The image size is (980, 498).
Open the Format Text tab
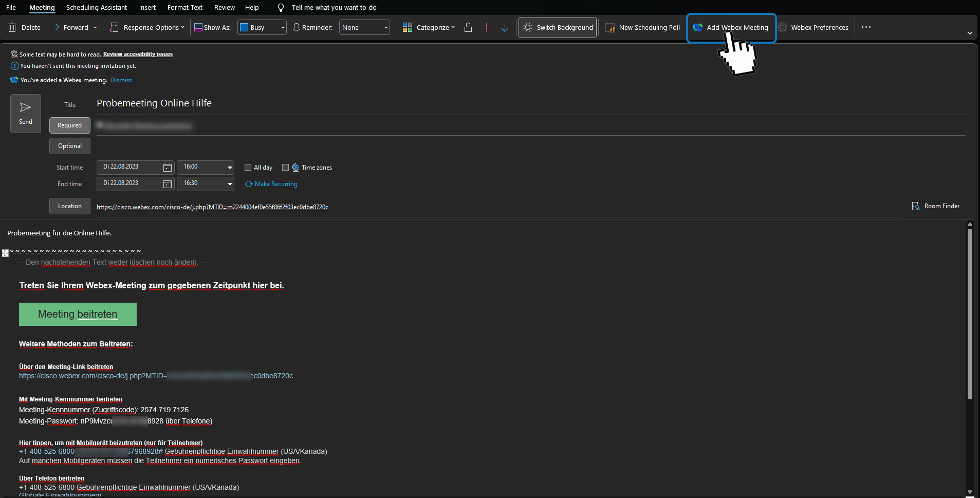point(185,8)
